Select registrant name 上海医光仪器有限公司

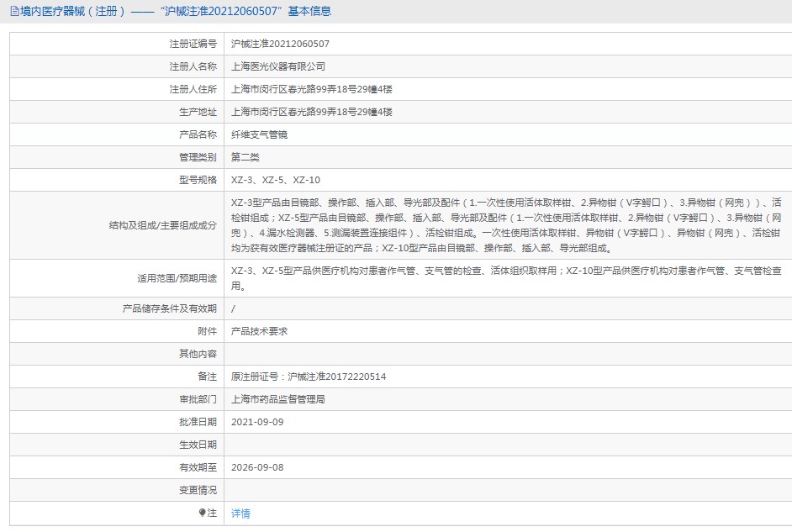tap(277, 66)
